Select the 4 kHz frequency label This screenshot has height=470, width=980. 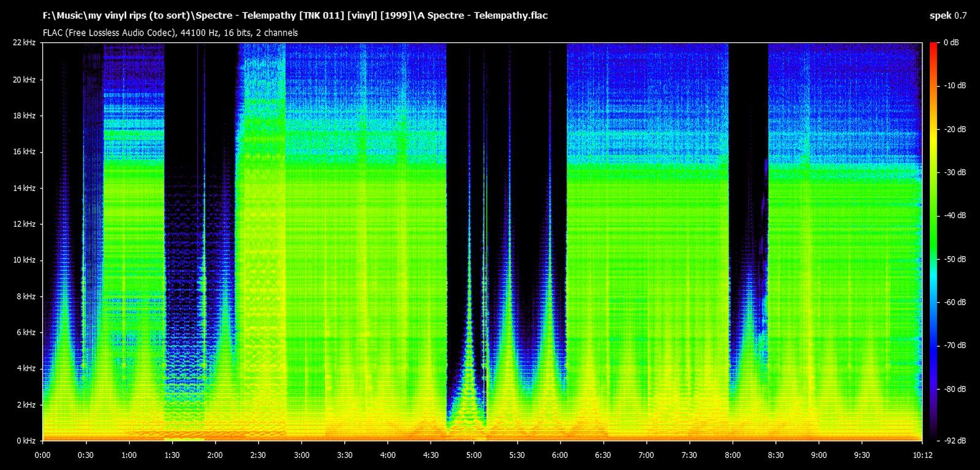[26, 369]
